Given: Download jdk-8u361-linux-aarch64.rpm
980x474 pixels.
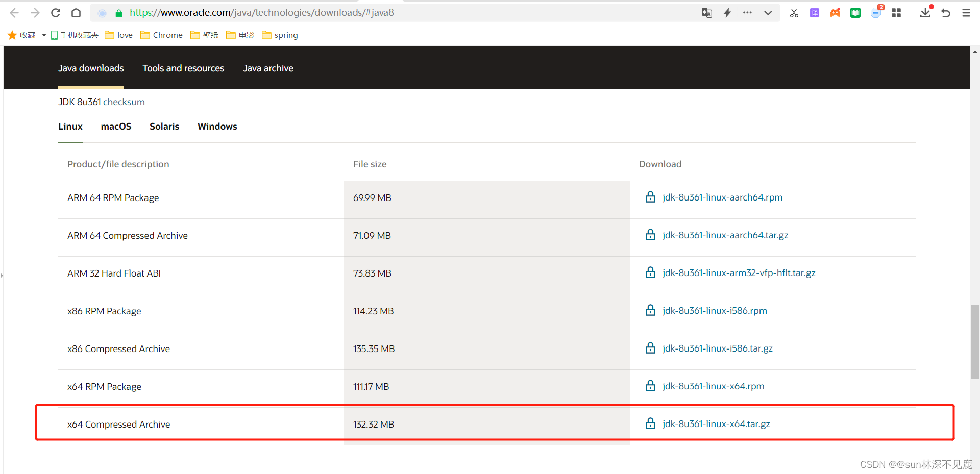Looking at the screenshot, I should coord(722,197).
